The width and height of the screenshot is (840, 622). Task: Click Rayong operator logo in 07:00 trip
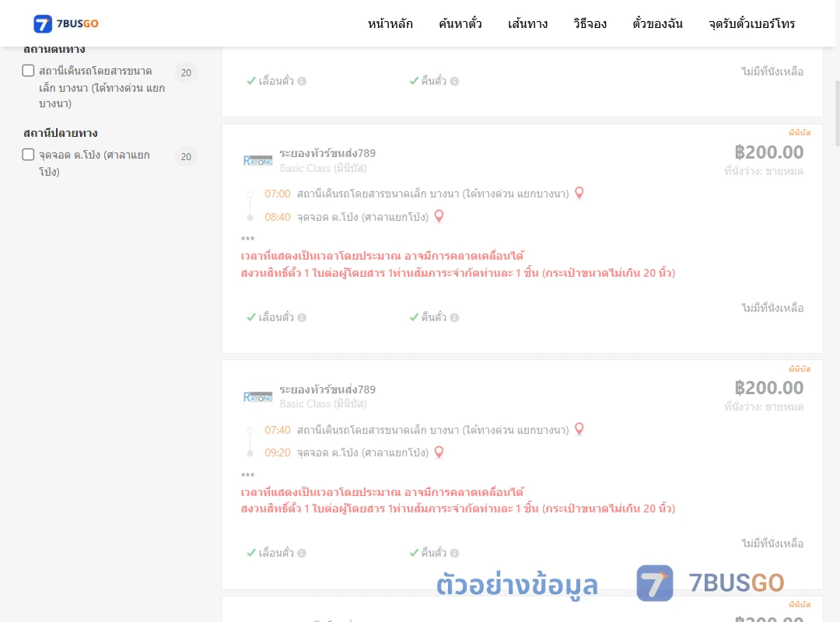(257, 161)
